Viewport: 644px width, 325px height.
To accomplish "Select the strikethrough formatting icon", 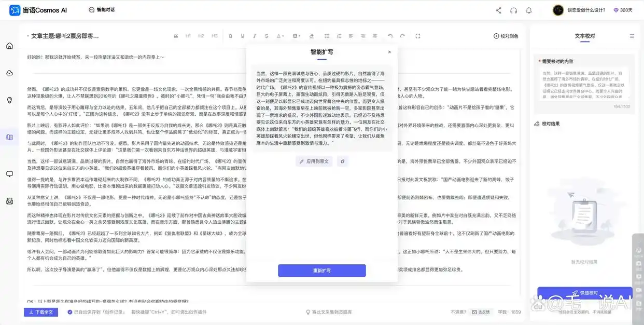I will coord(267,36).
